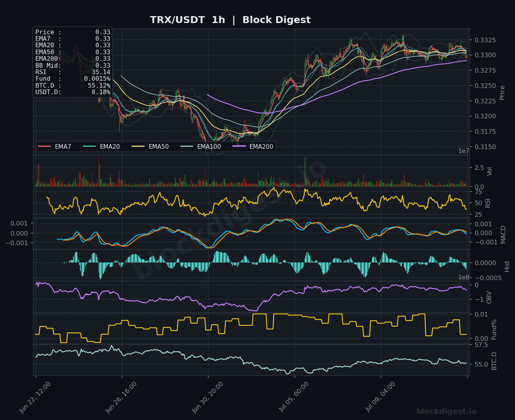This screenshot has width=515, height=420.
Task: Click the RSI 35.14 value in the info box
Action: 101,72
